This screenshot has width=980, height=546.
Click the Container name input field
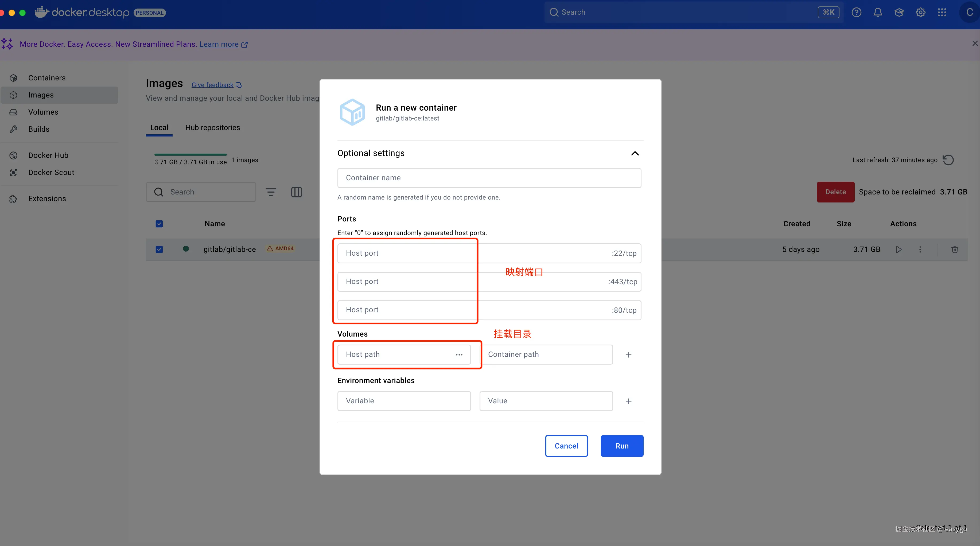pyautogui.click(x=489, y=178)
